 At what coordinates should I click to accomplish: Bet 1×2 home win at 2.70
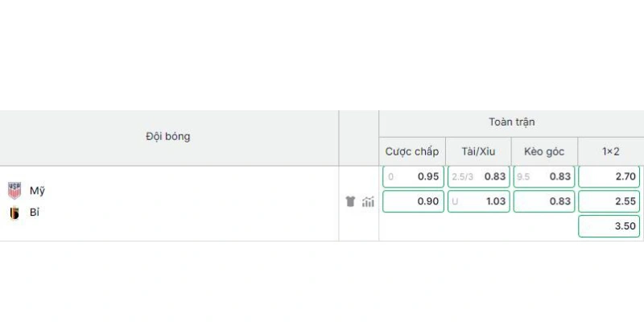pyautogui.click(x=609, y=176)
